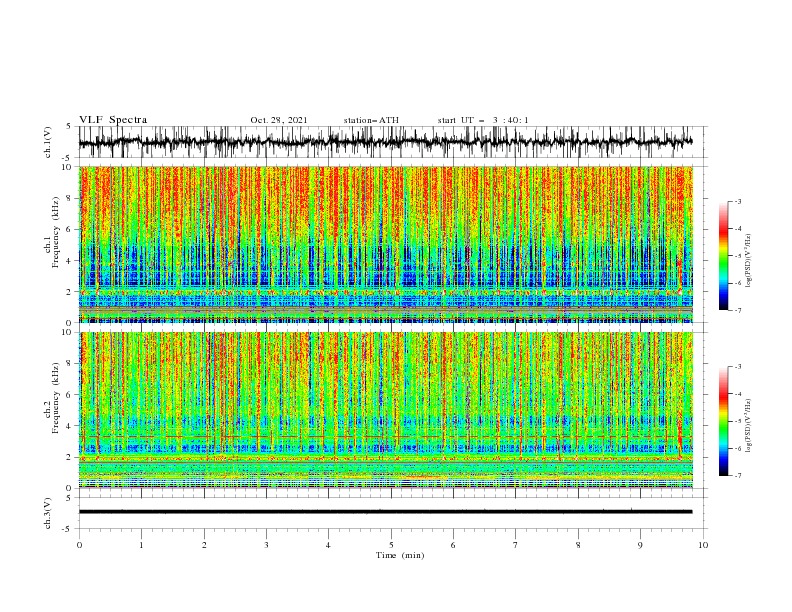
Task: Click the 'Time (min)' x-axis label
Action: pyautogui.click(x=400, y=555)
